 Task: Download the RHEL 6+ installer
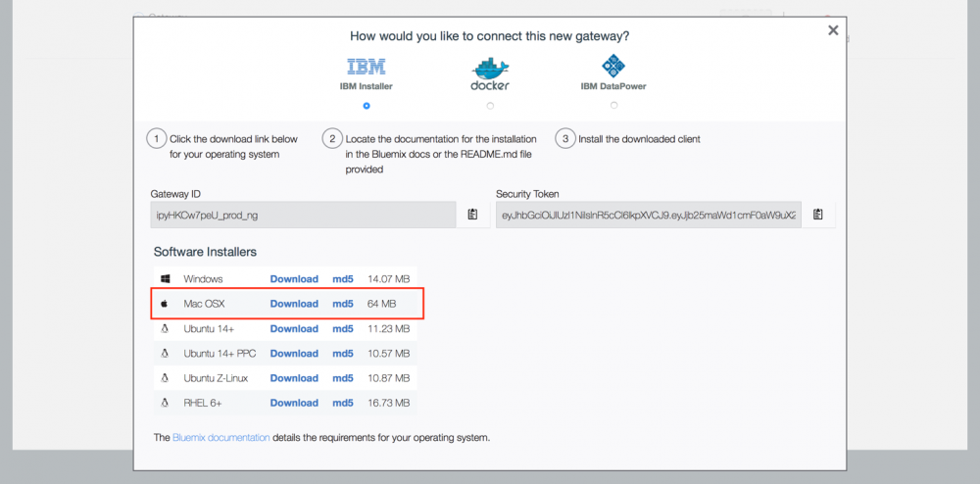tap(294, 403)
